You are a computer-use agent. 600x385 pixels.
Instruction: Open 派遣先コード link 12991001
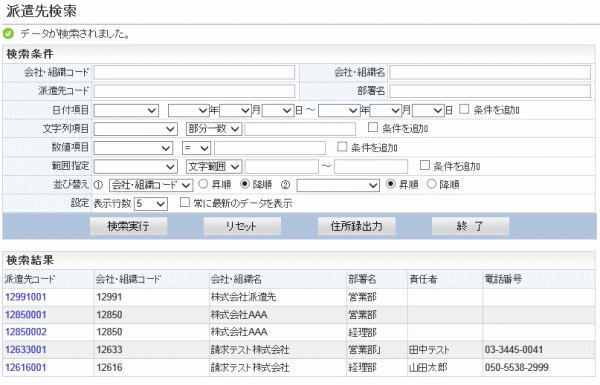coord(26,297)
